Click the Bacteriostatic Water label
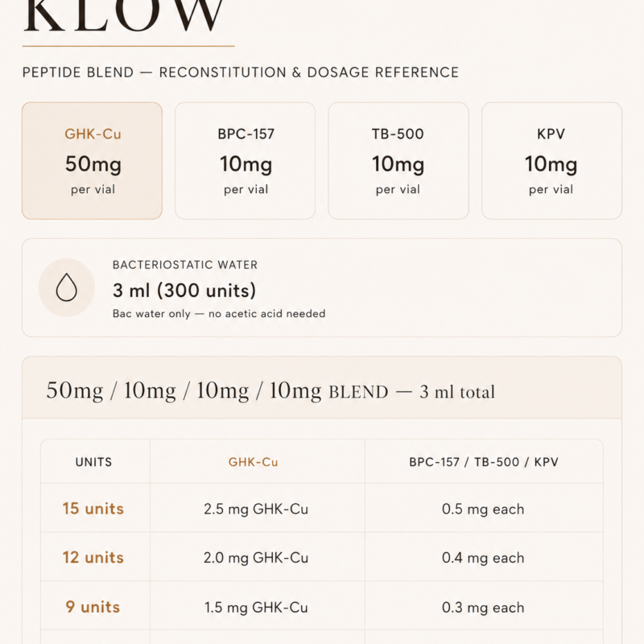This screenshot has height=644, width=644. point(185,265)
